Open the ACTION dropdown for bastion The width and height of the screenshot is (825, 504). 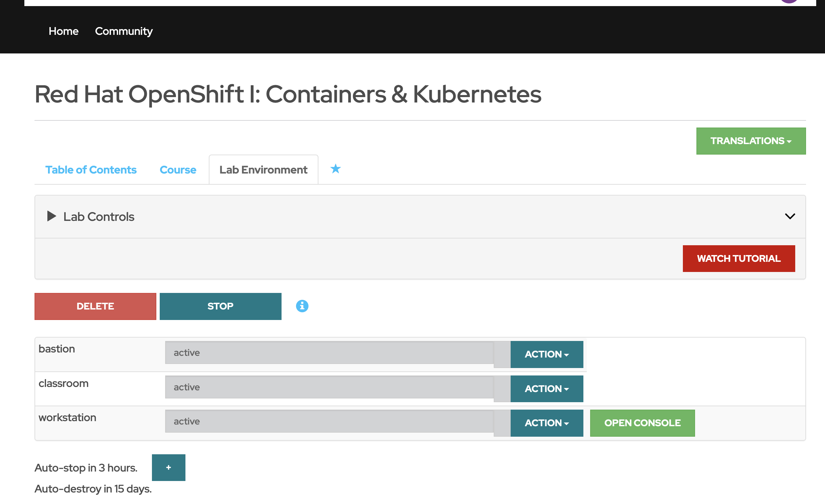pyautogui.click(x=546, y=354)
